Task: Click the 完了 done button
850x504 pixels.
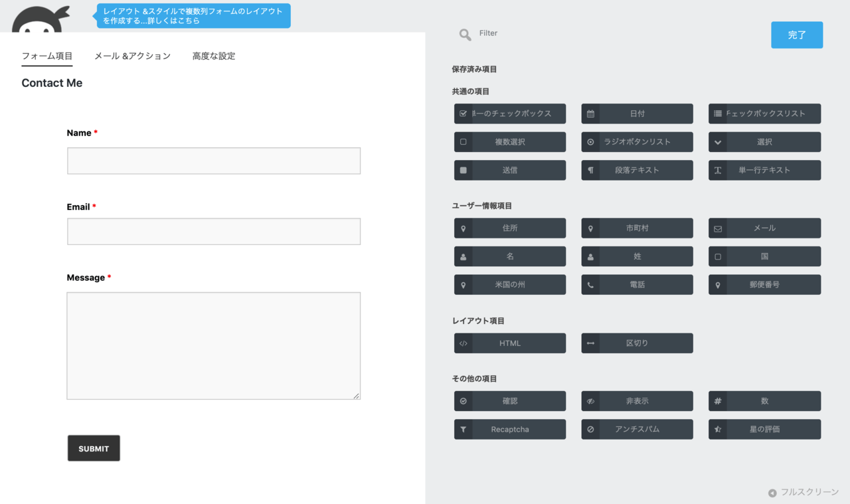Action: [797, 35]
